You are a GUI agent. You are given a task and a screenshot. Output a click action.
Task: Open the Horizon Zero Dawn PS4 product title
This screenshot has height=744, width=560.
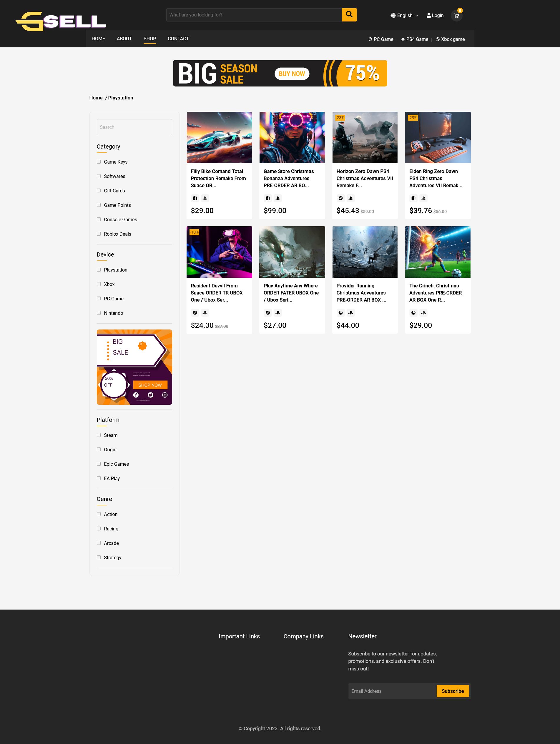(365, 178)
